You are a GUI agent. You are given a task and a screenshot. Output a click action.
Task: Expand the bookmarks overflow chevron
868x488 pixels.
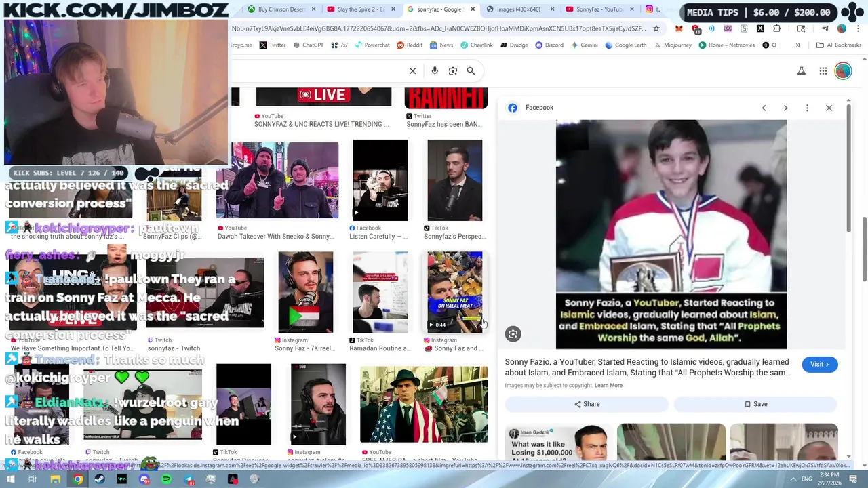(x=798, y=45)
